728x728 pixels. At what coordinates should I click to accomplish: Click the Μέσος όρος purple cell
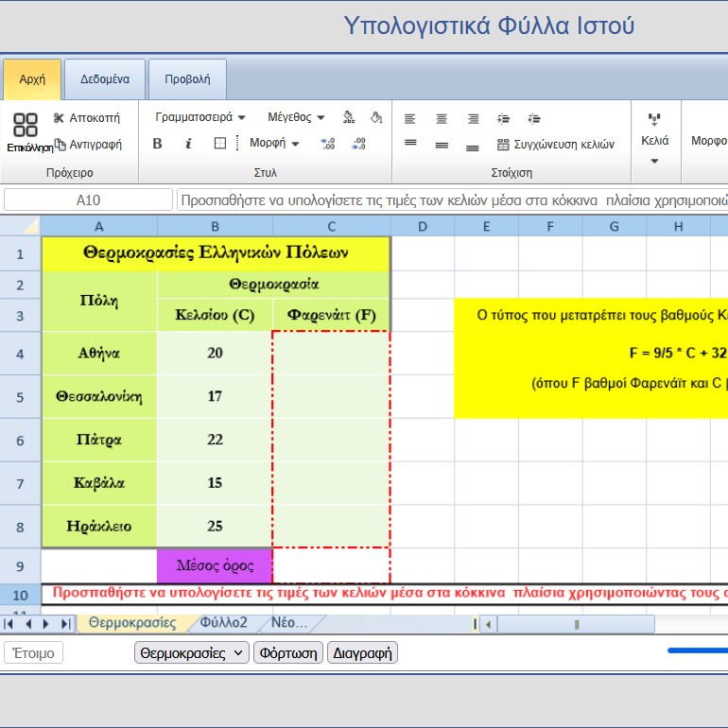point(215,566)
